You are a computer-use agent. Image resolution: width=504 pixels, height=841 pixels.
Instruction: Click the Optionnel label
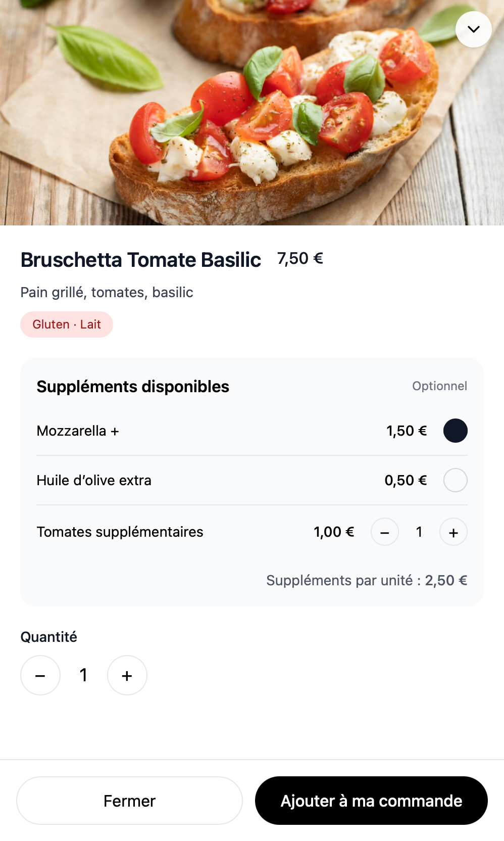tap(439, 386)
